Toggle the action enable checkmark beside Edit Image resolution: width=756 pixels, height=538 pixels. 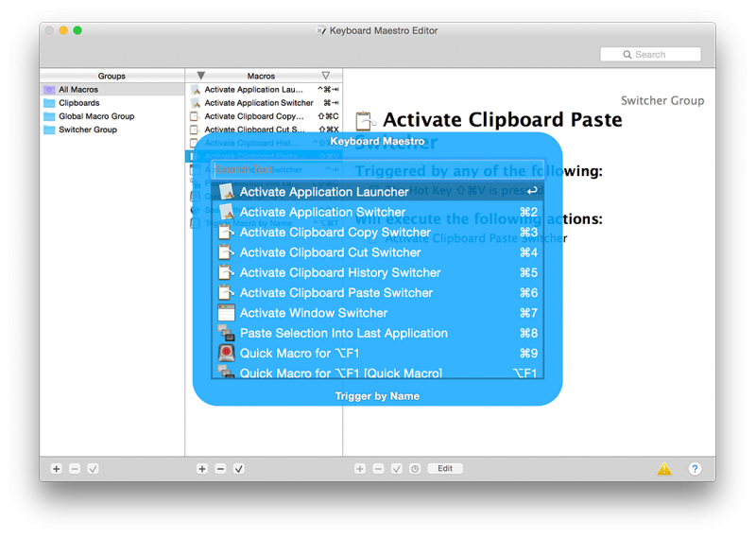pos(397,469)
